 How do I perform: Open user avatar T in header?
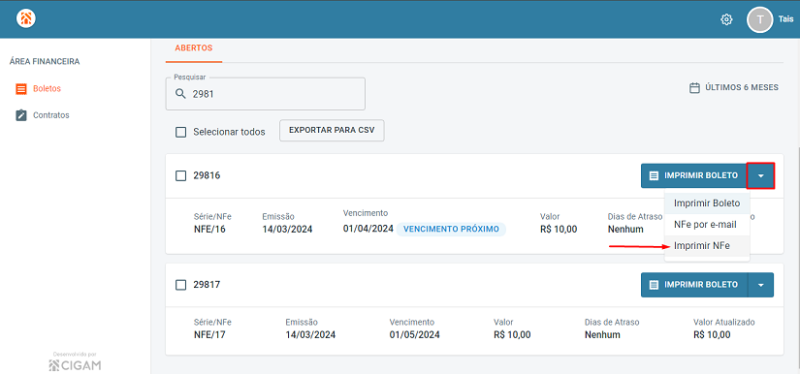click(760, 20)
